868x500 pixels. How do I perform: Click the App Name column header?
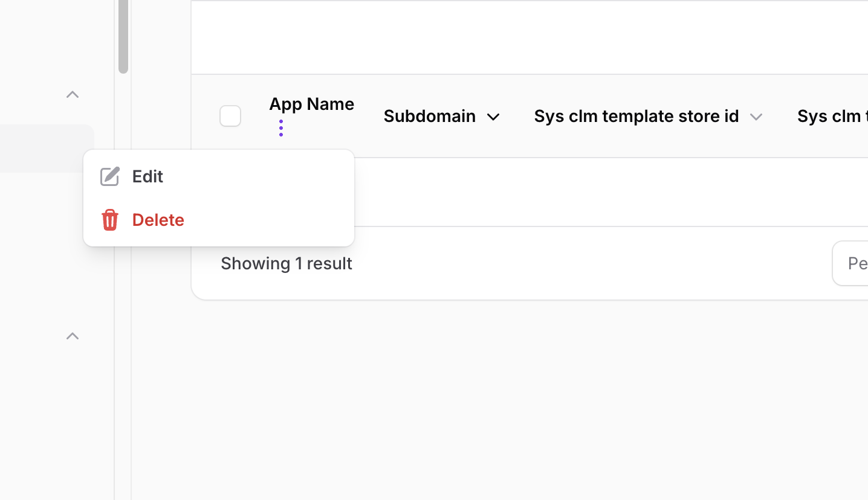click(x=311, y=104)
